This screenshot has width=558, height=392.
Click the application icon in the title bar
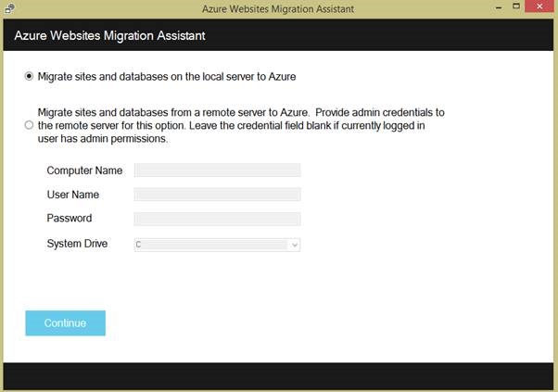click(x=10, y=8)
